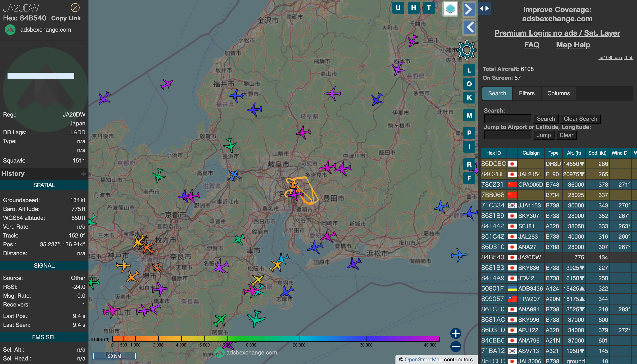Toggle the U map button

pyautogui.click(x=398, y=8)
